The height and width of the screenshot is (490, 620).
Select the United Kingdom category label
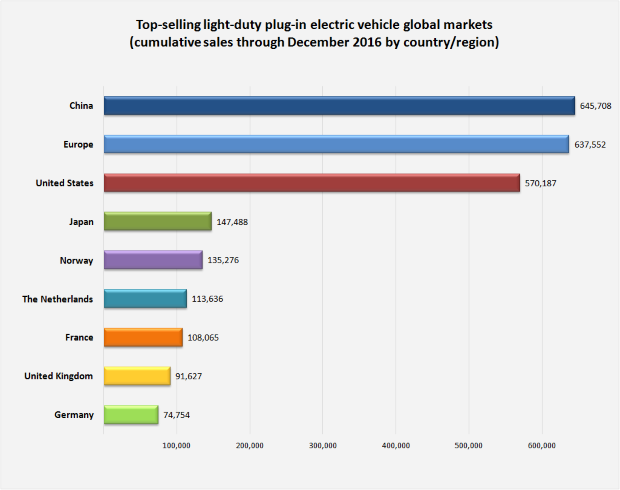click(59, 376)
